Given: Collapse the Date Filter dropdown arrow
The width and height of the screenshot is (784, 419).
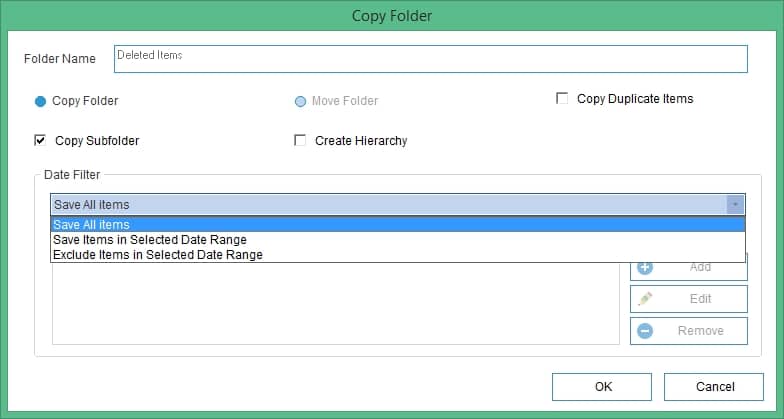Looking at the screenshot, I should (735, 204).
